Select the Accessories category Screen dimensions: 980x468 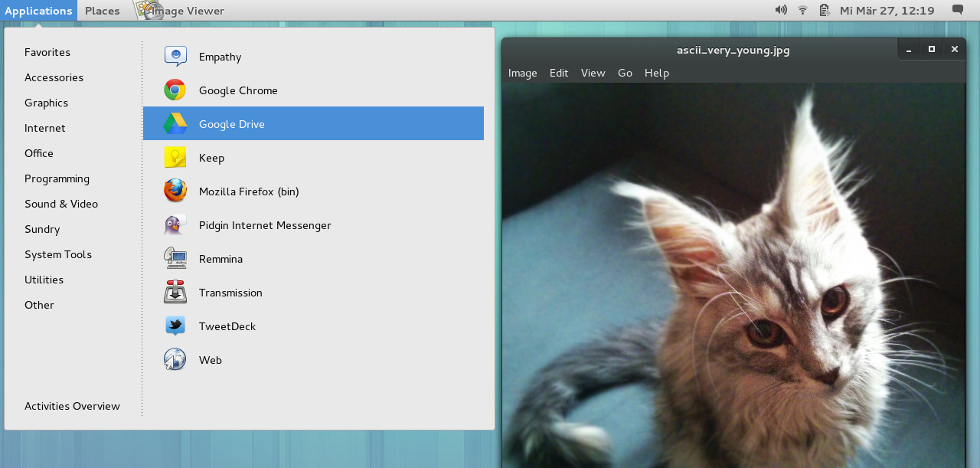pos(54,77)
